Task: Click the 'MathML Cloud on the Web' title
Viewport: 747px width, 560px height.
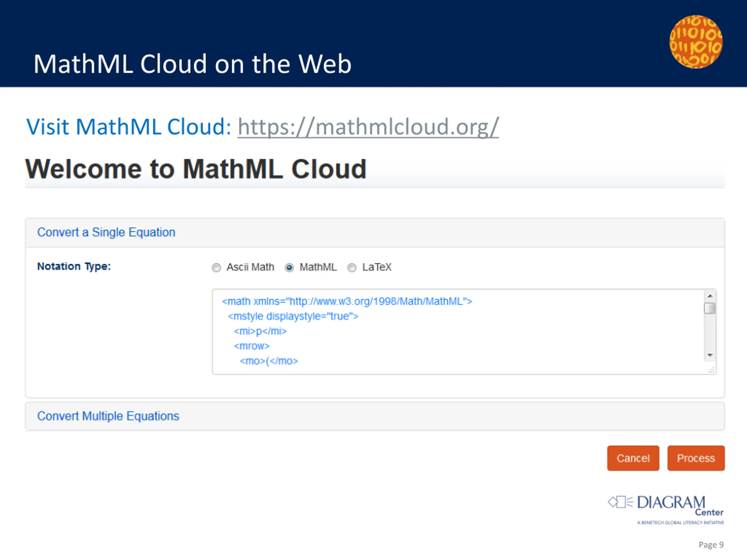Action: pos(193,64)
